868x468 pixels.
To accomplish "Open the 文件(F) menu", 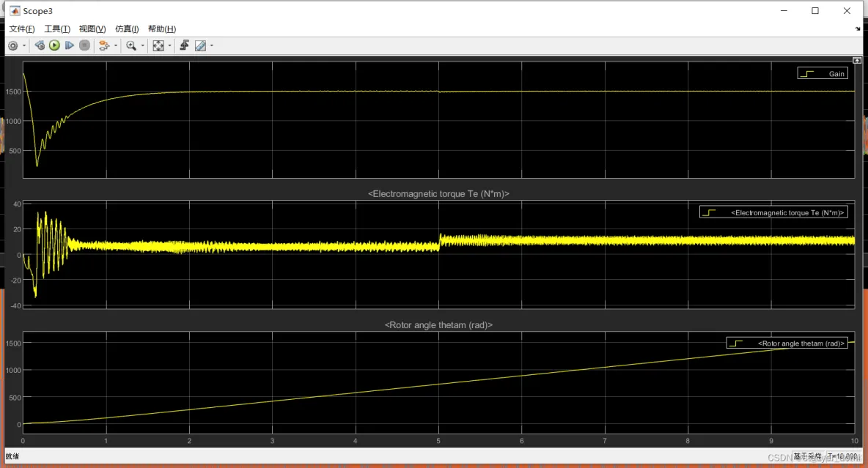I will pyautogui.click(x=21, y=29).
